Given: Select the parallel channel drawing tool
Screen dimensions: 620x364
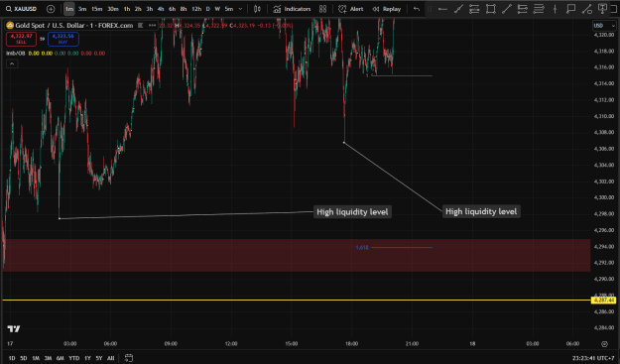Looking at the screenshot, I should coord(474,9).
